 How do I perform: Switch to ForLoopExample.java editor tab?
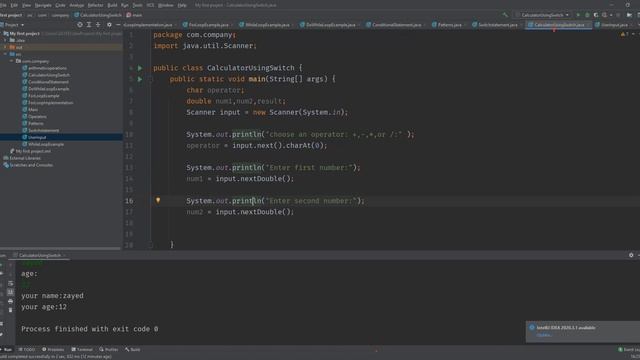point(208,25)
